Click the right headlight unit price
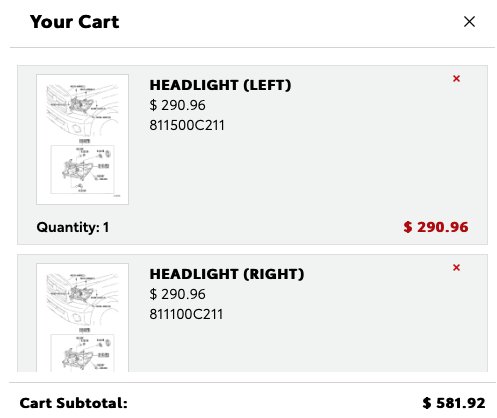 178,294
